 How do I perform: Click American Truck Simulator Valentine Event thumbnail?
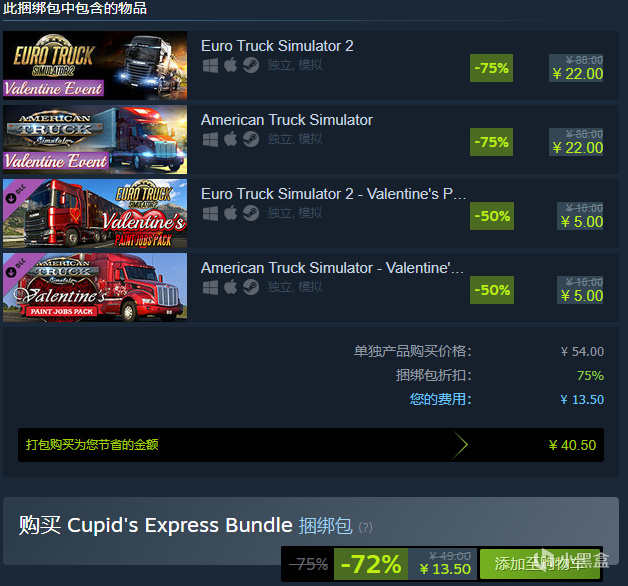[95, 140]
